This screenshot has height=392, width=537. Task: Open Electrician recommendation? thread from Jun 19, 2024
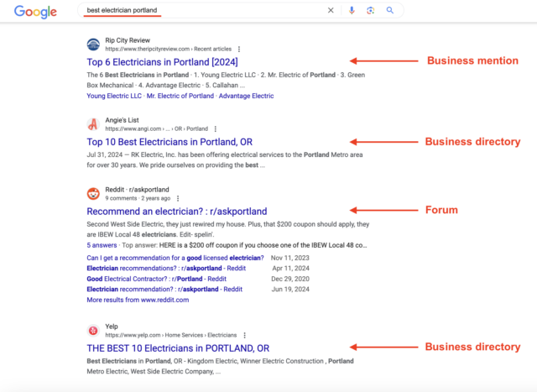coord(164,290)
